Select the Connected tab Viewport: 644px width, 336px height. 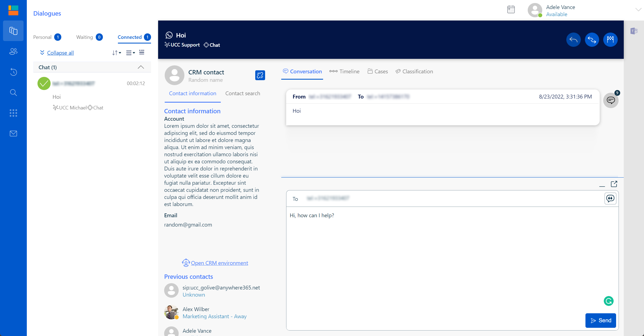tap(134, 37)
